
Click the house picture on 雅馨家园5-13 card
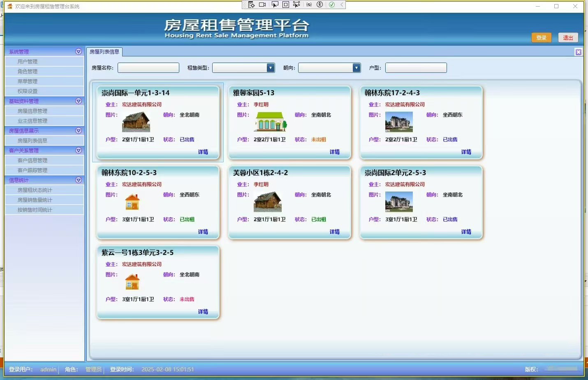click(270, 121)
